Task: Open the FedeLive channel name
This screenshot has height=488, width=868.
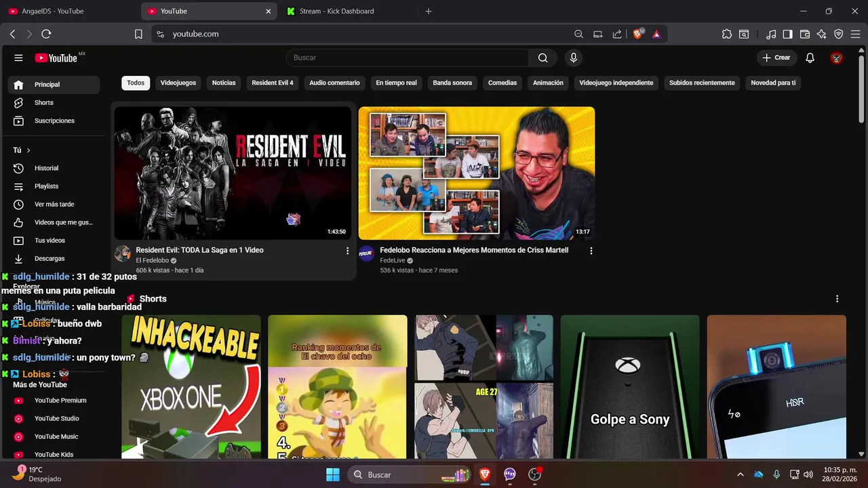Action: [393, 260]
